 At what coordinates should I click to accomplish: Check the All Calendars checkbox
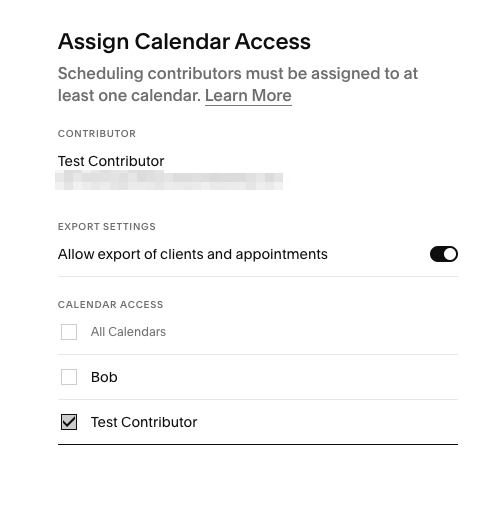click(69, 332)
